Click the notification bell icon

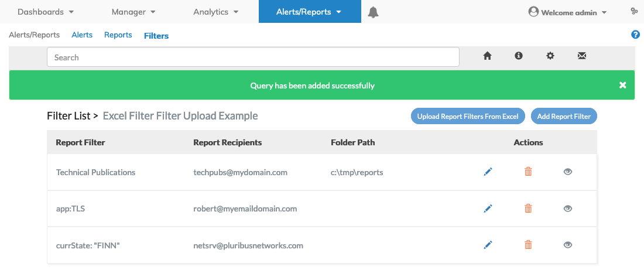pyautogui.click(x=373, y=12)
